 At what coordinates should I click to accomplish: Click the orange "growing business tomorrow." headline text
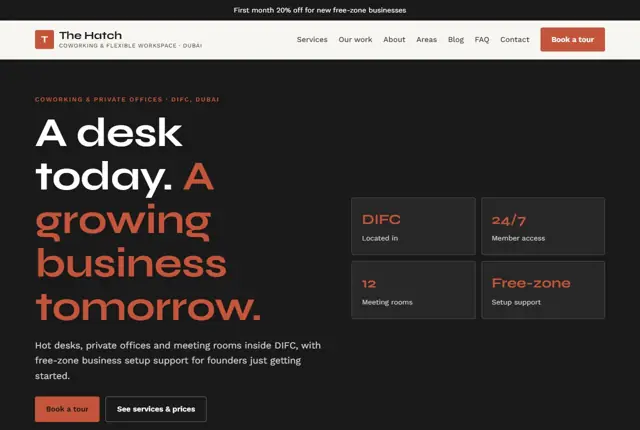tap(148, 263)
